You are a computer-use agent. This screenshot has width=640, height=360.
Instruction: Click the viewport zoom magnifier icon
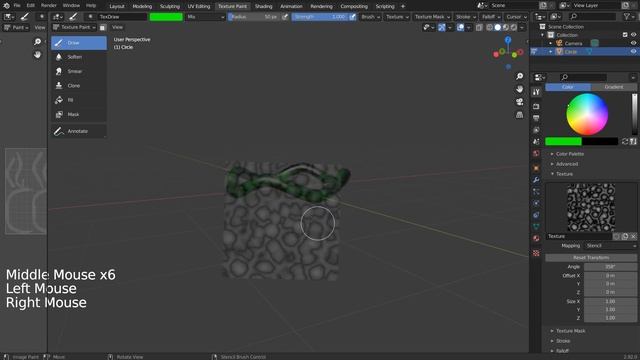click(519, 76)
